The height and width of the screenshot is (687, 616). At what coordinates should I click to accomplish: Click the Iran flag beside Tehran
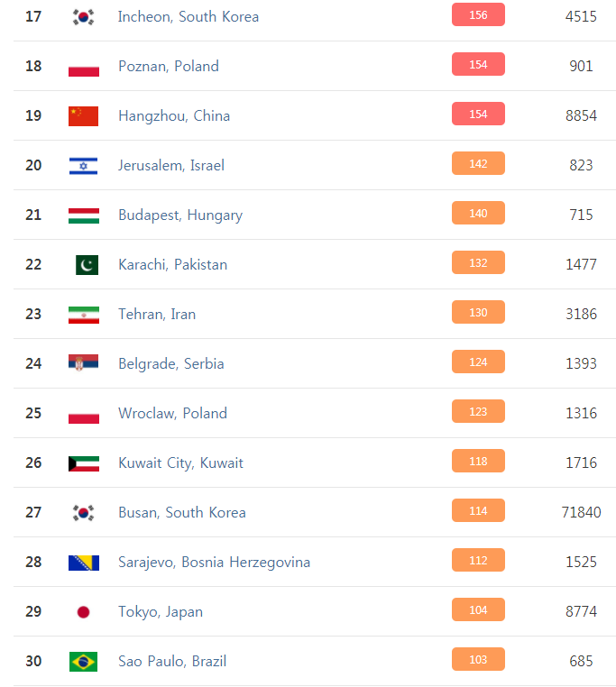[84, 315]
